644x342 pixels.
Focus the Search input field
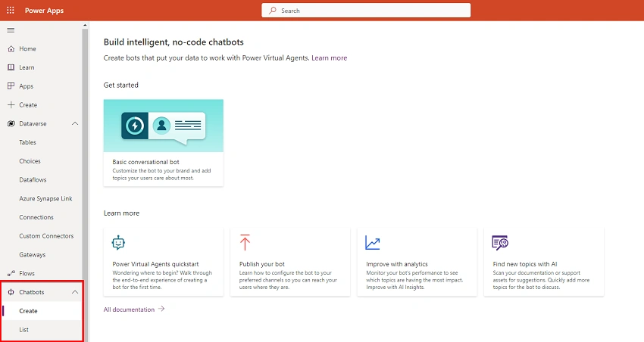(366, 11)
